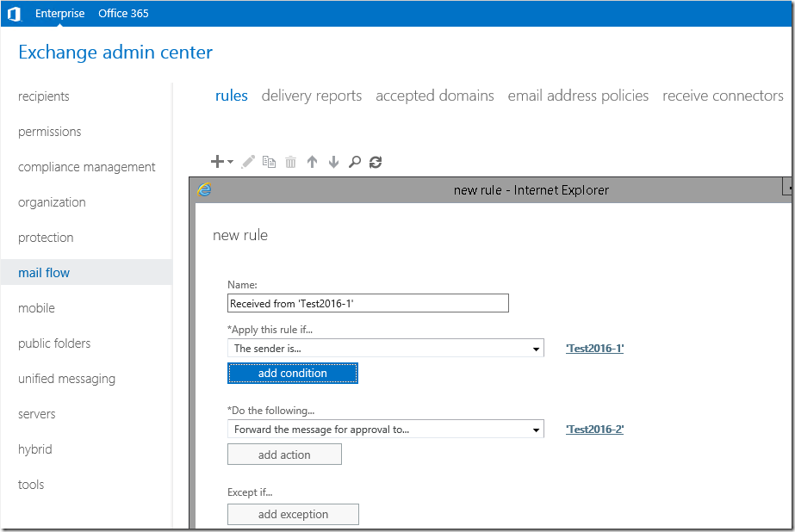This screenshot has width=795, height=532.
Task: Click the magnifier search icon
Action: (x=355, y=162)
